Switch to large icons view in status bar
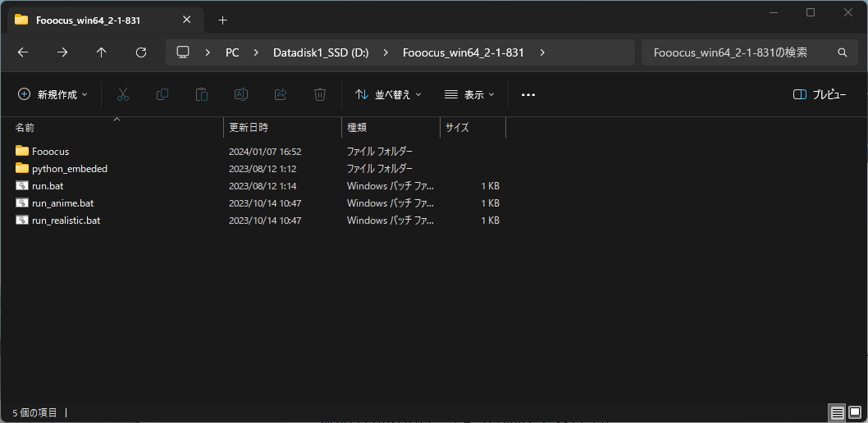 855,412
